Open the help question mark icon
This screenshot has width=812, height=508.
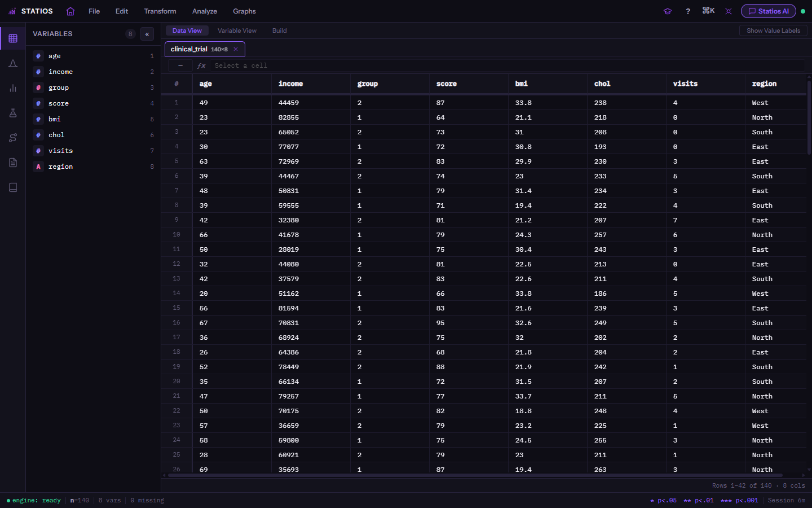click(x=688, y=11)
